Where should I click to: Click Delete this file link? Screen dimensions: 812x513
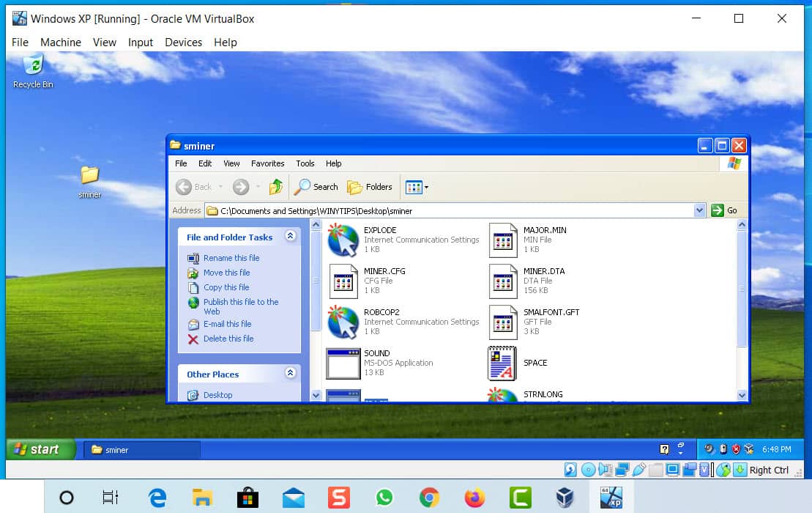click(x=228, y=338)
